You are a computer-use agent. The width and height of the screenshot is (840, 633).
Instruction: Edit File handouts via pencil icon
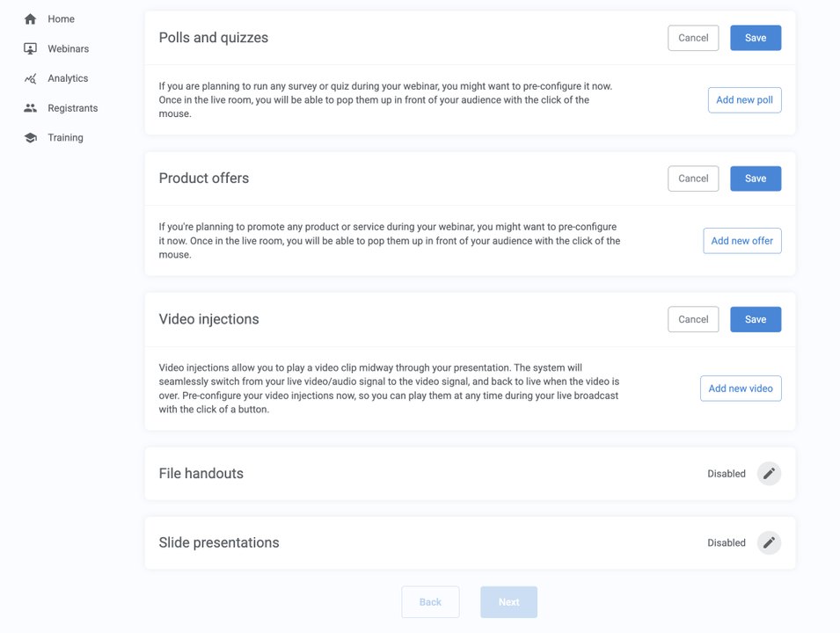(x=769, y=474)
